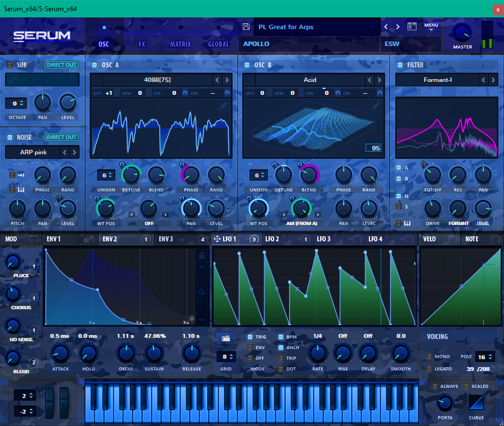This screenshot has height=426, width=504.
Task: Open OSC A wavetable name dropdown 4088[7S]
Action: click(157, 80)
